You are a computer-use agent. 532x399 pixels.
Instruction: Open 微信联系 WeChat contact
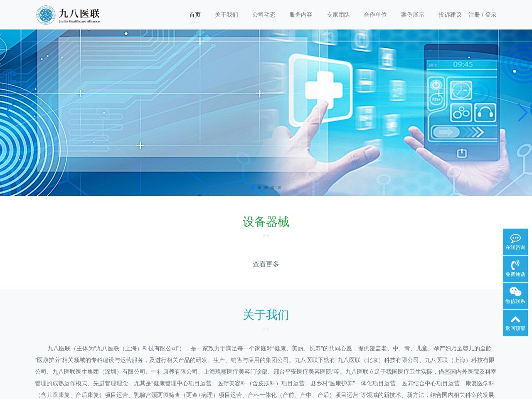515,296
